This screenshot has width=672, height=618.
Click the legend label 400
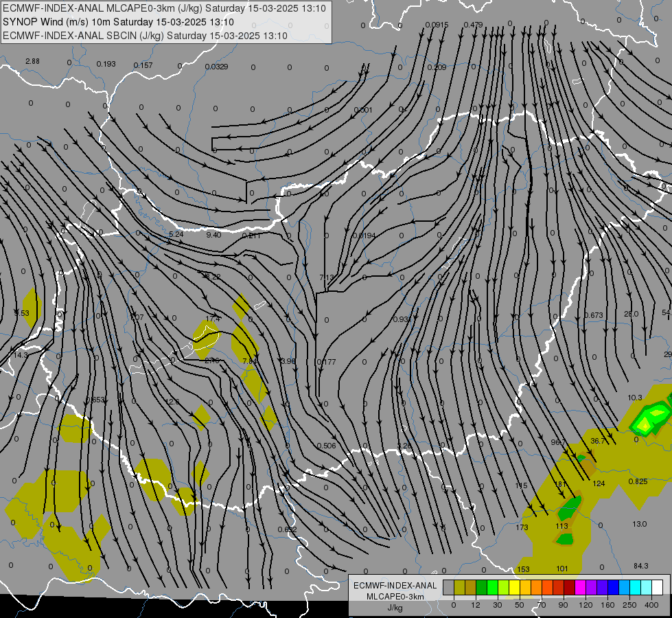point(651,605)
